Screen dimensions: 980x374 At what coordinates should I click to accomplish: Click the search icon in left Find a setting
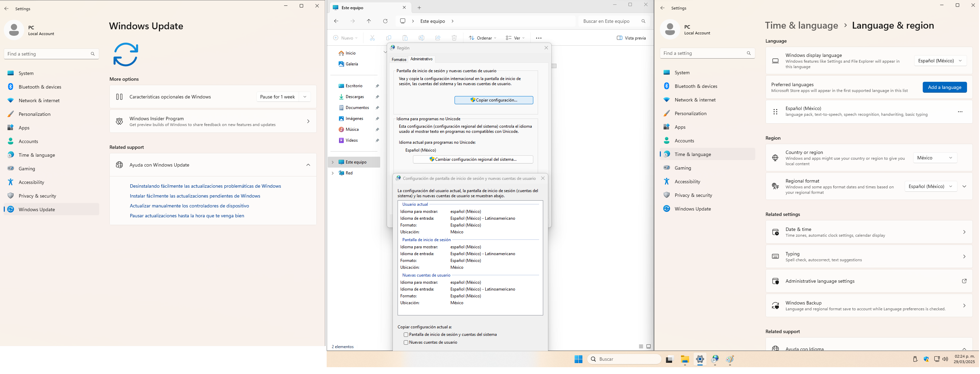[93, 54]
